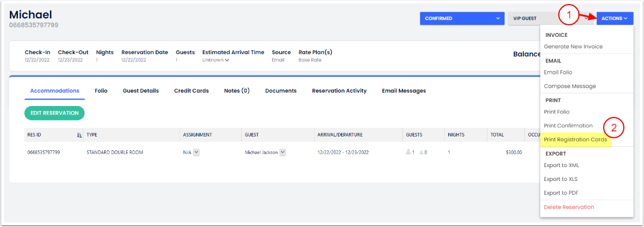
Task: Click the $300.00 total cell
Action: (514, 152)
